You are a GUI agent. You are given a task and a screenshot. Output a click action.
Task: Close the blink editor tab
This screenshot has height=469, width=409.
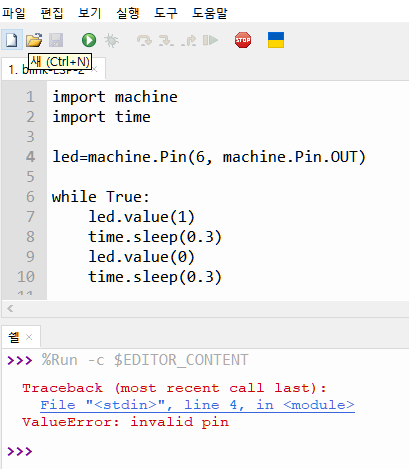(x=95, y=69)
